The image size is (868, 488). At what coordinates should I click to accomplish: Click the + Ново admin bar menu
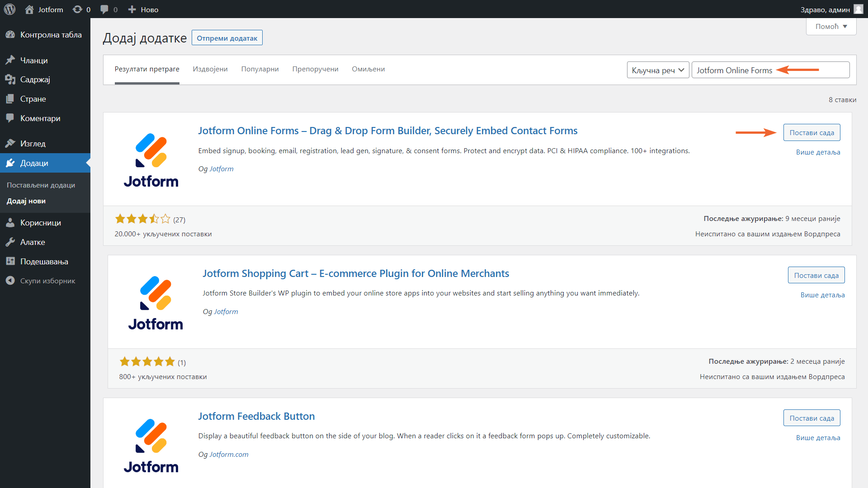(143, 9)
